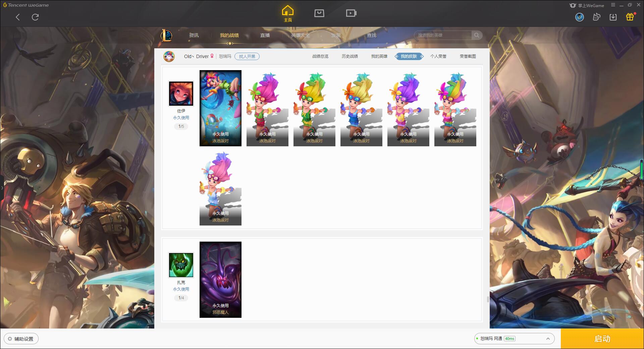This screenshot has height=349, width=644.
Task: Open the downloads manager icon
Action: [613, 17]
